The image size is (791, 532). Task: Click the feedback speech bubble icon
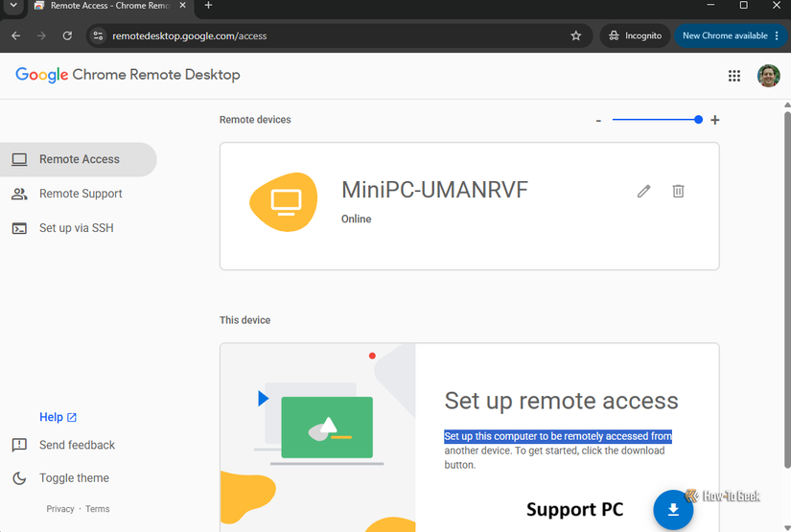coord(19,446)
